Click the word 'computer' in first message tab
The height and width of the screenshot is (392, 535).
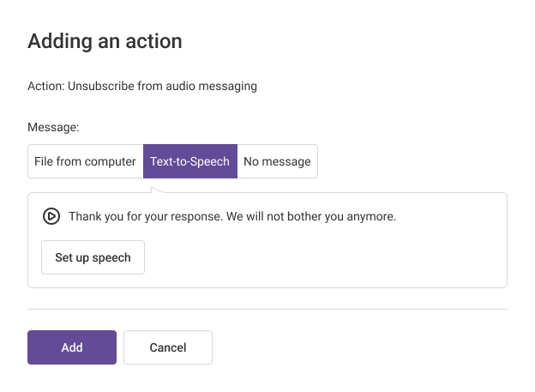(x=110, y=161)
